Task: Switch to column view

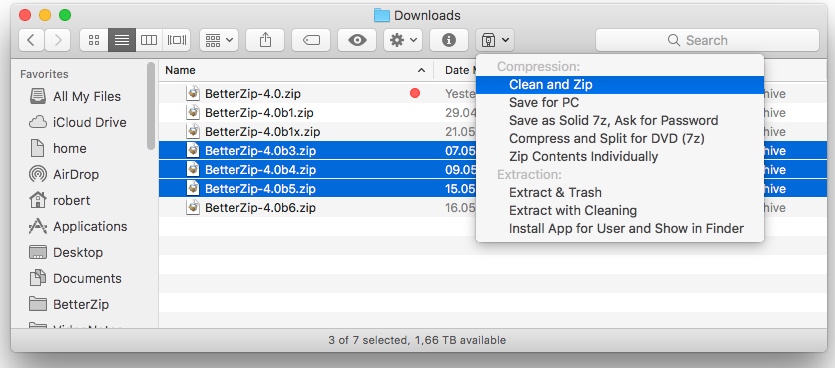Action: click(x=149, y=40)
